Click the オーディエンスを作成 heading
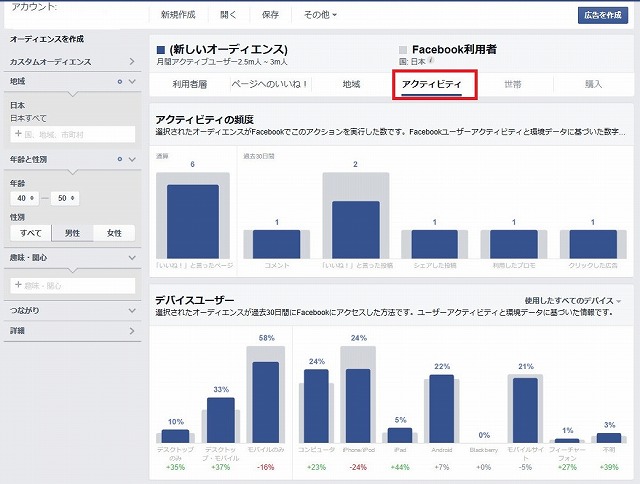This screenshot has height=484, width=640. (x=47, y=39)
